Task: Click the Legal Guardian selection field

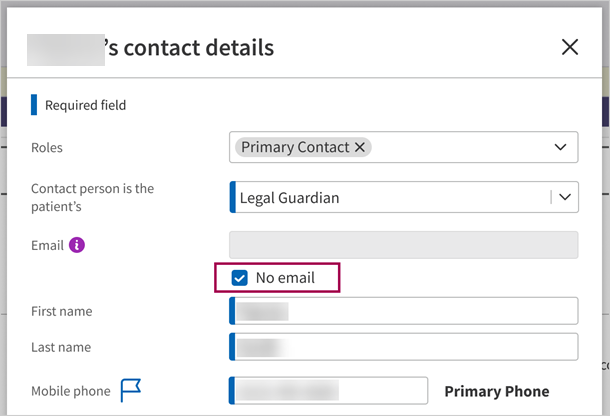Action: pos(390,197)
